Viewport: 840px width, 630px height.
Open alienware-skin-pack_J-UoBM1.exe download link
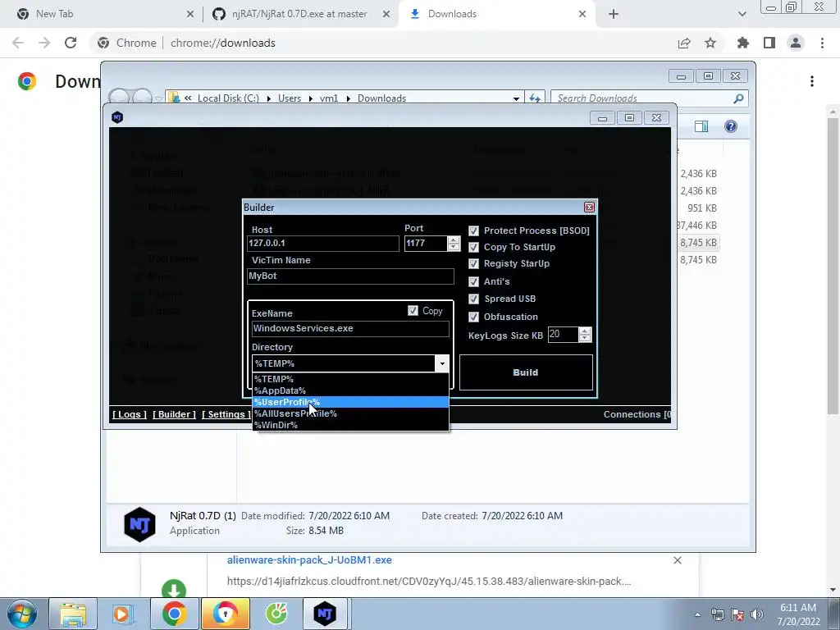309,559
